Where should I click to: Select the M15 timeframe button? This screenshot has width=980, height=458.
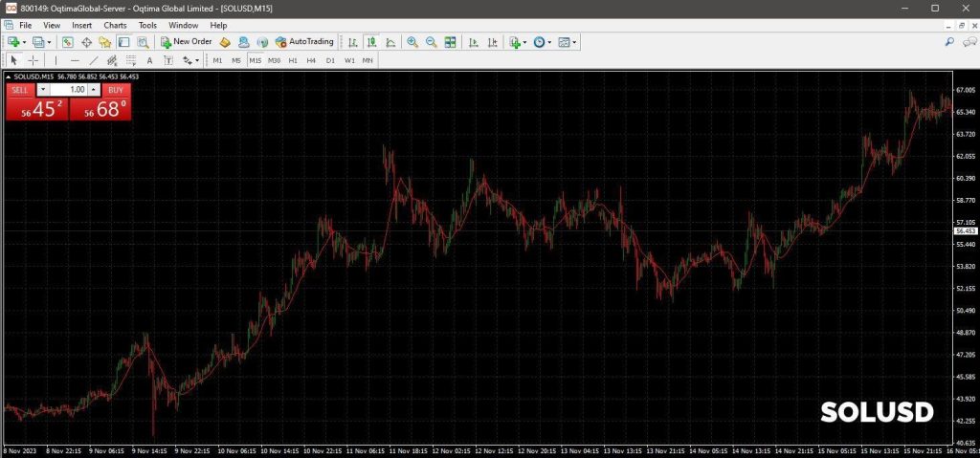(x=255, y=60)
